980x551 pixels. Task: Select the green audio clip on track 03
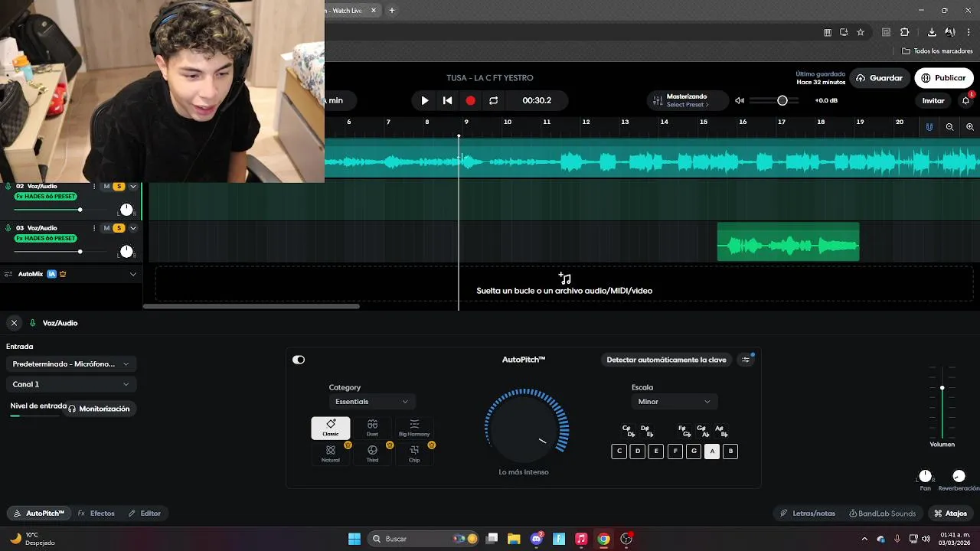click(788, 242)
